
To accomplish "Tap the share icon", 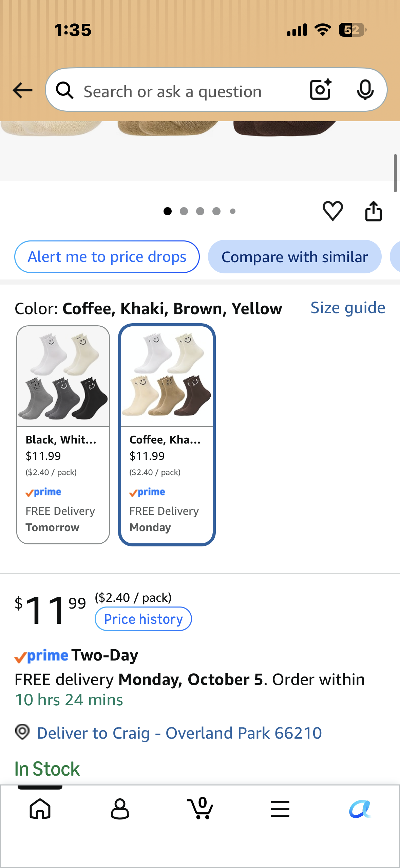I will coord(373,211).
